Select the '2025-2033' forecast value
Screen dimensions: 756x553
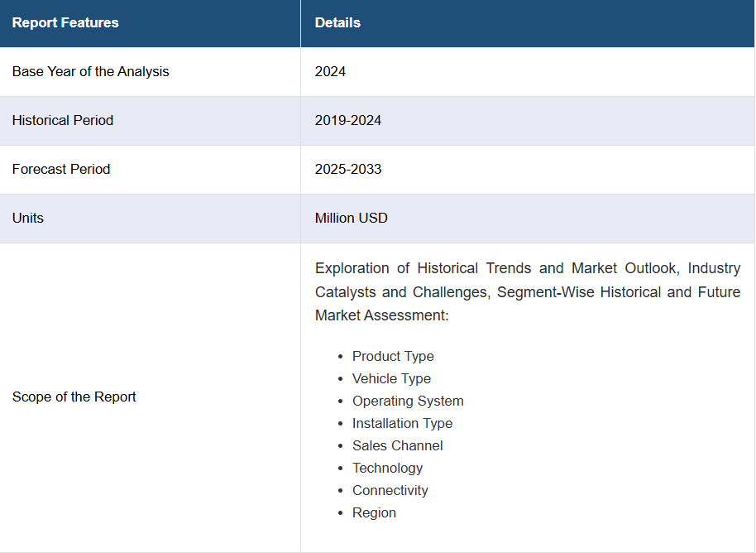[x=348, y=169]
